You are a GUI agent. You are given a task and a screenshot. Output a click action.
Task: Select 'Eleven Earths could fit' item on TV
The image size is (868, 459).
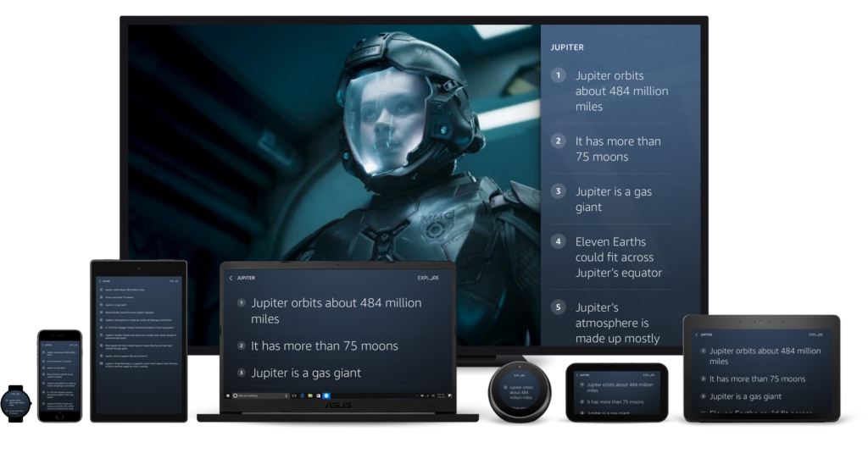coord(618,257)
